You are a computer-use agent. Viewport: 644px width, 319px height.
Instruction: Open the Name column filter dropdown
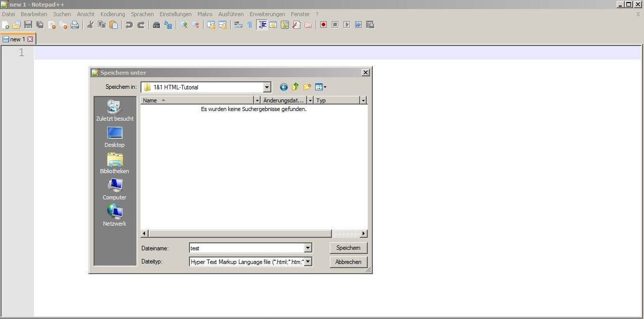click(258, 100)
